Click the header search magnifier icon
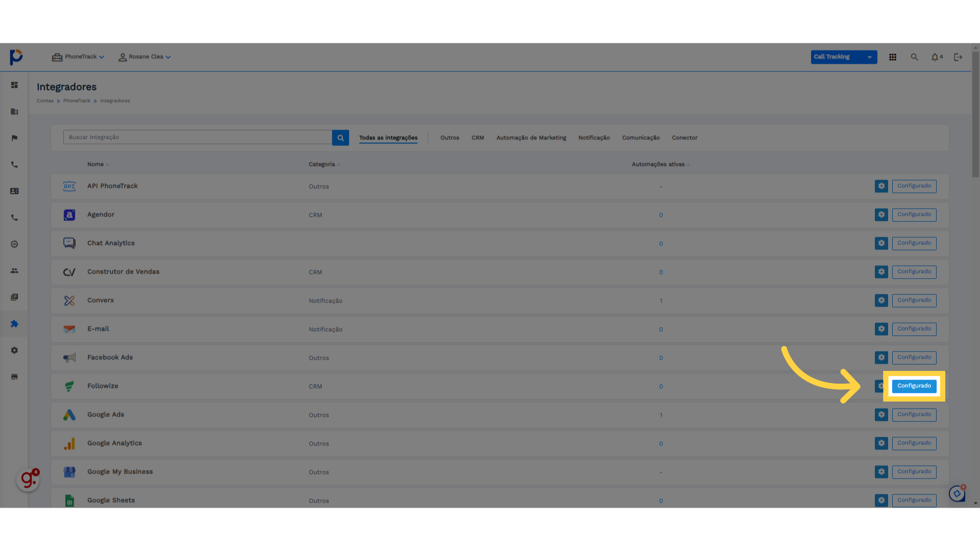Image resolution: width=980 pixels, height=551 pixels. [x=914, y=57]
